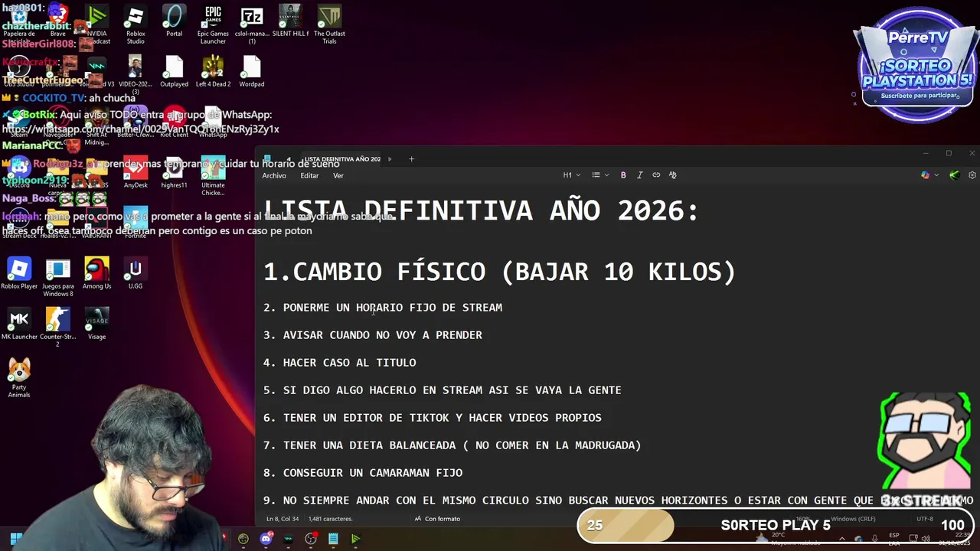Image resolution: width=980 pixels, height=551 pixels.
Task: Open the Outplayed desktop file
Action: point(174,72)
